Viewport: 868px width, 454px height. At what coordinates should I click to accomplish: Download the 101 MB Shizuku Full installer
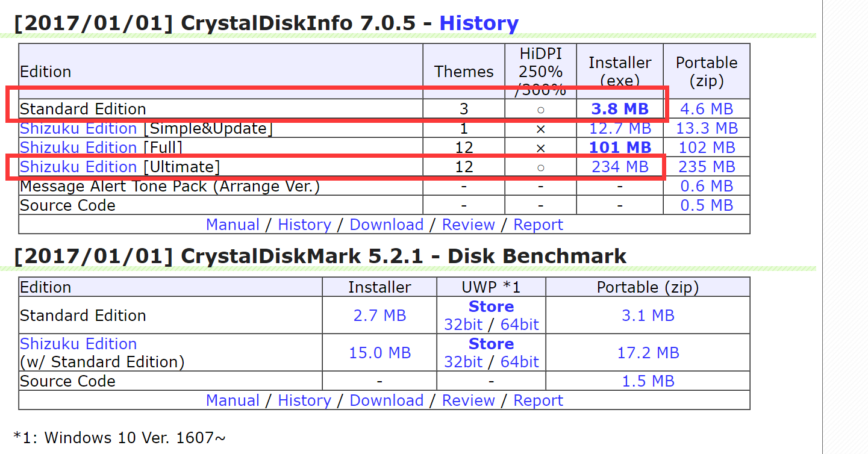click(x=620, y=148)
